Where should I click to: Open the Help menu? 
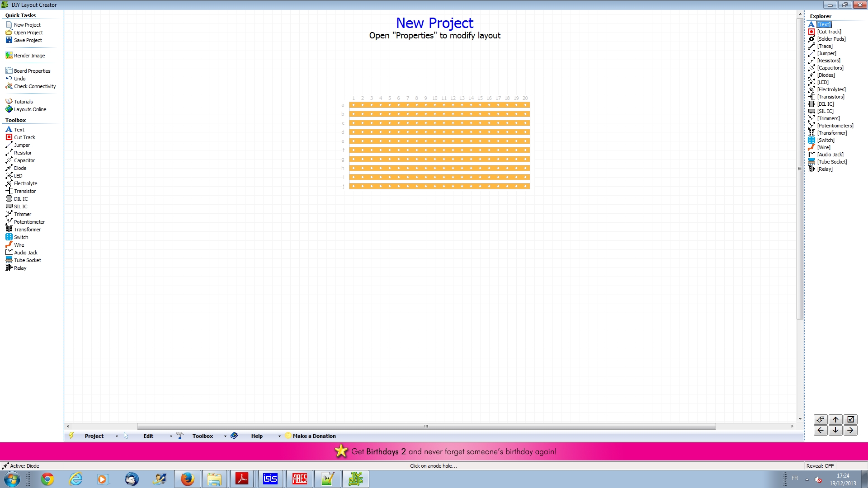pos(257,436)
